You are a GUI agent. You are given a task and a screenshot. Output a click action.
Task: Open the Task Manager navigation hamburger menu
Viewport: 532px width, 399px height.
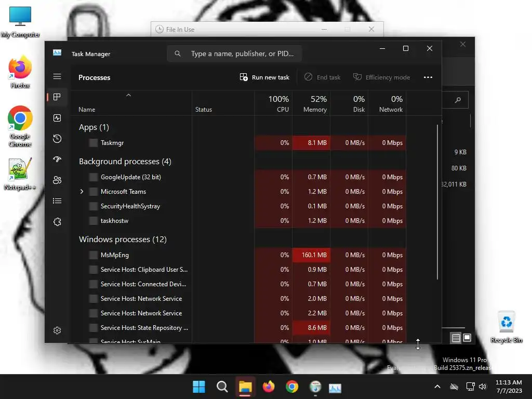pyautogui.click(x=57, y=77)
